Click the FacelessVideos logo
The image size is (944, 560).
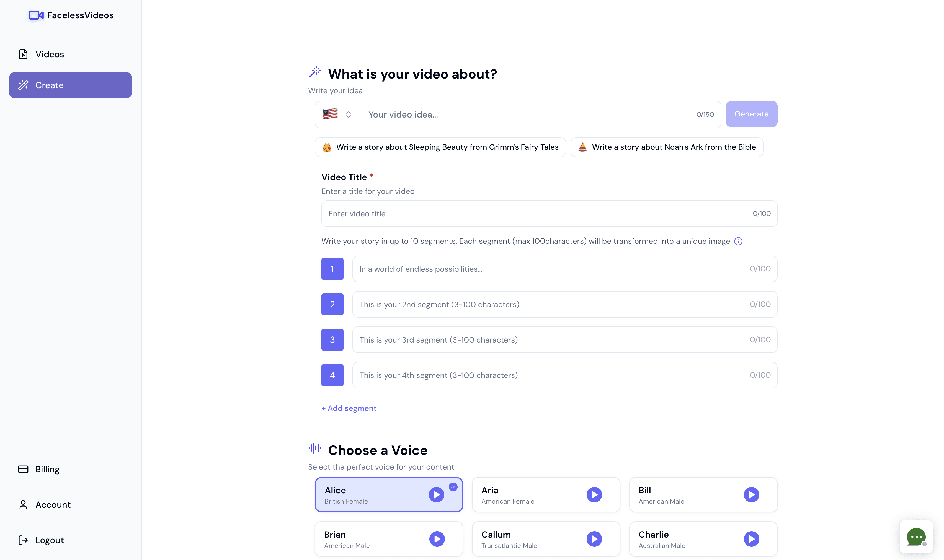click(x=71, y=15)
